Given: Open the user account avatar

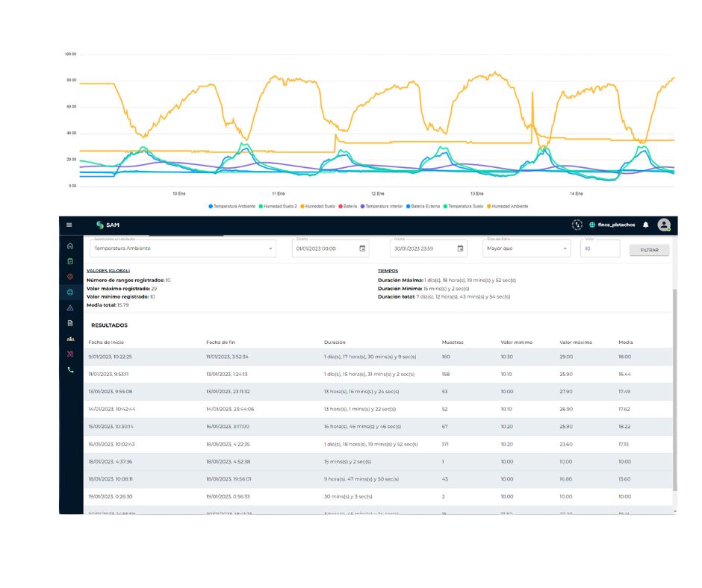Looking at the screenshot, I should [663, 225].
